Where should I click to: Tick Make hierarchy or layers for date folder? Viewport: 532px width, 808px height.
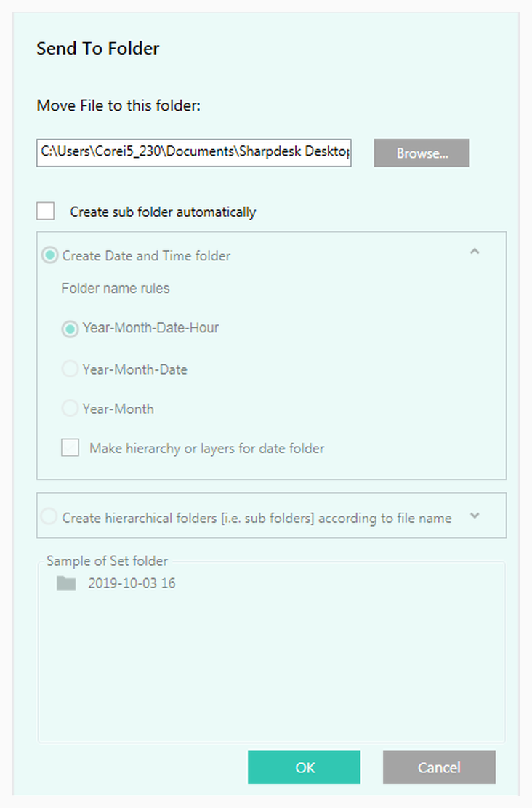point(70,448)
